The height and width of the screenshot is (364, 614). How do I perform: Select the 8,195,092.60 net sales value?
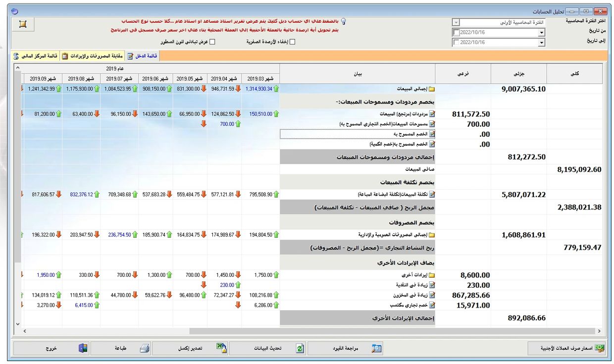[x=579, y=169]
